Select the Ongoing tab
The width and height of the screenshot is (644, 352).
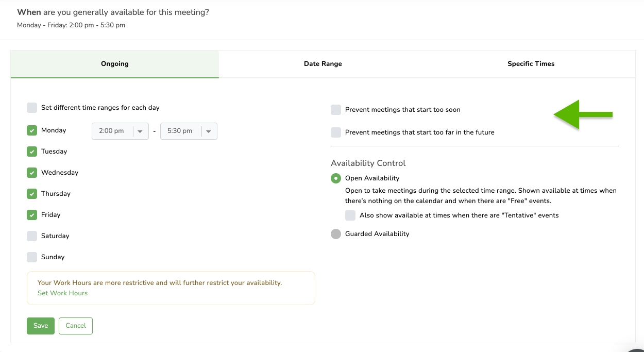pyautogui.click(x=114, y=64)
